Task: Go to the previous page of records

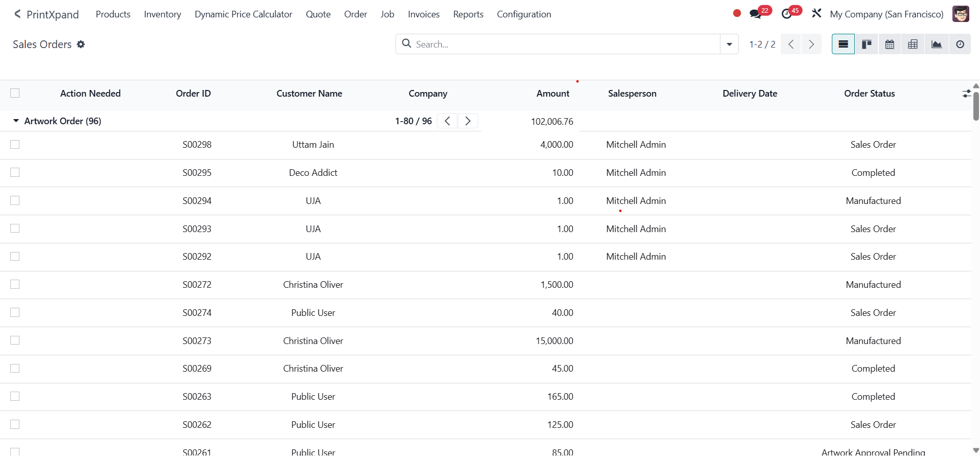Action: [791, 44]
